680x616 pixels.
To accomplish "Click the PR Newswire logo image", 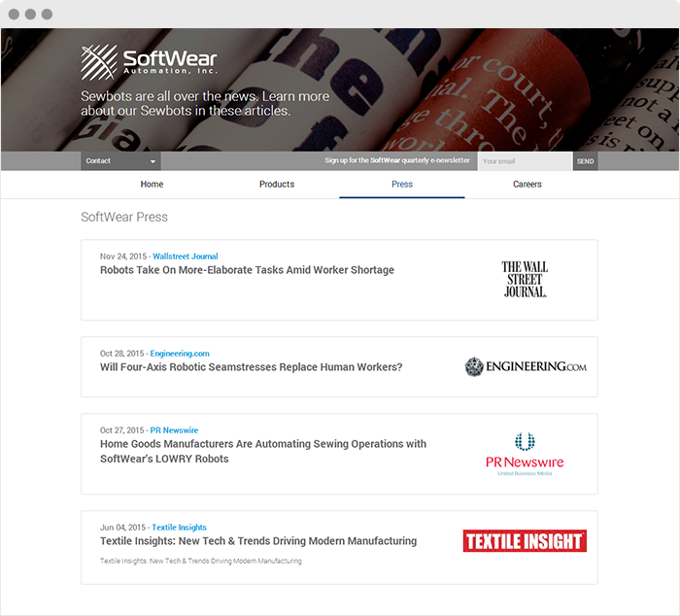I will click(x=525, y=454).
